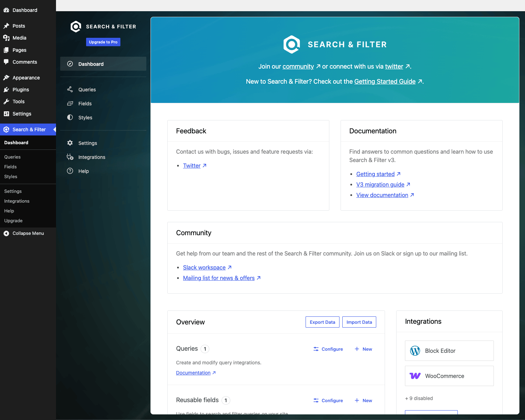Open the twitter link in banner

[x=394, y=66]
